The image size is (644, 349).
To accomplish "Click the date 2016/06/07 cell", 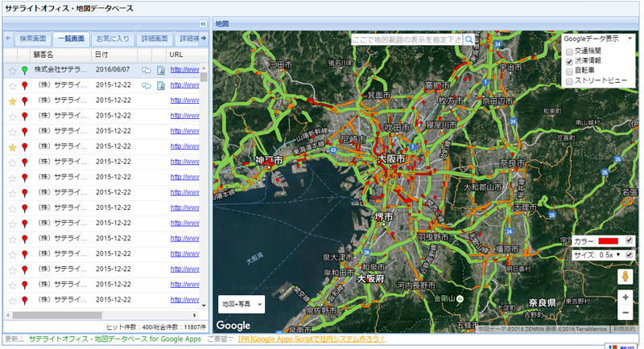I will coord(113,70).
